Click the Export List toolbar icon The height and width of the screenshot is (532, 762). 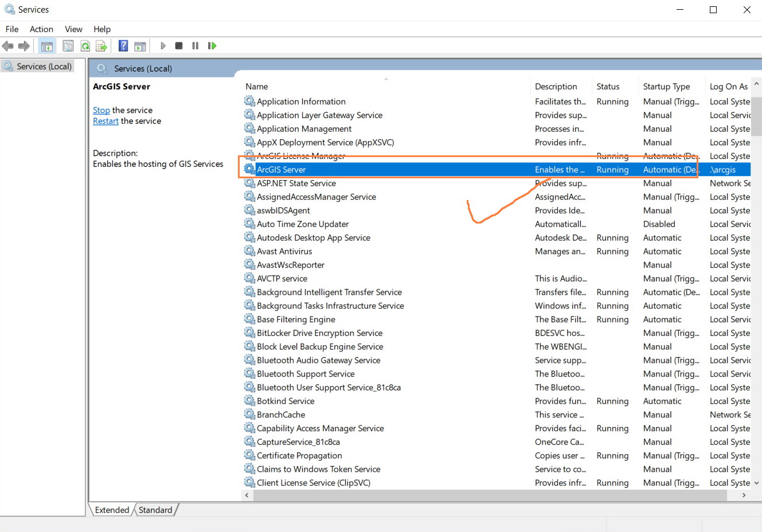pyautogui.click(x=101, y=46)
